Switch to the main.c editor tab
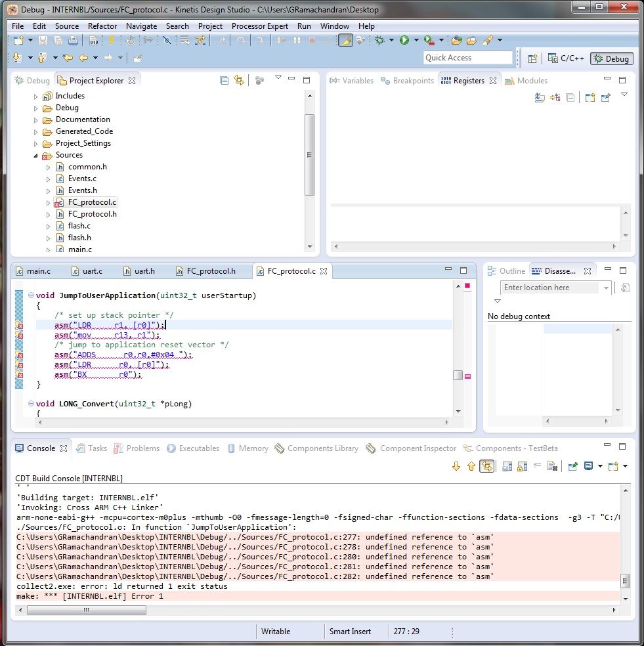Image resolution: width=644 pixels, height=646 pixels. tap(33, 271)
